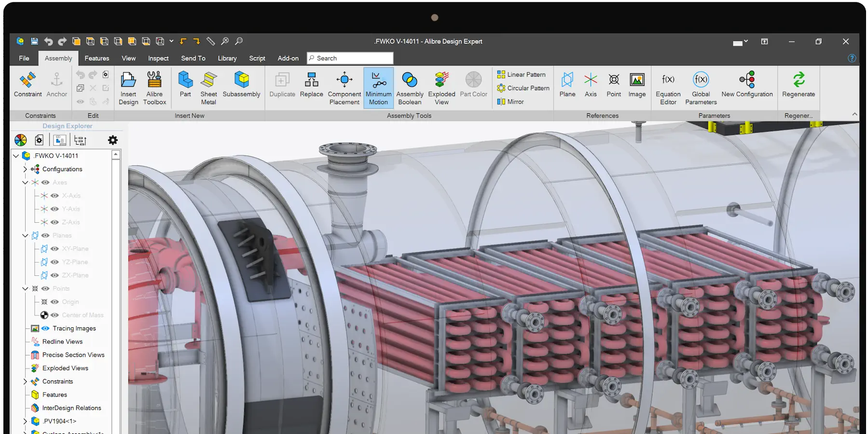Switch to the Inspect ribbon tab

click(x=158, y=58)
